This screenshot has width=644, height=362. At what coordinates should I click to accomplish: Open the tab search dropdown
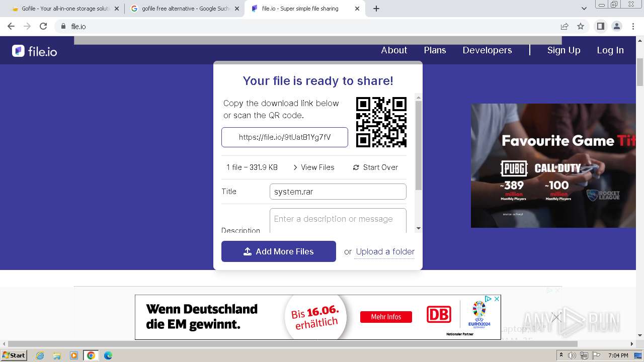click(584, 9)
